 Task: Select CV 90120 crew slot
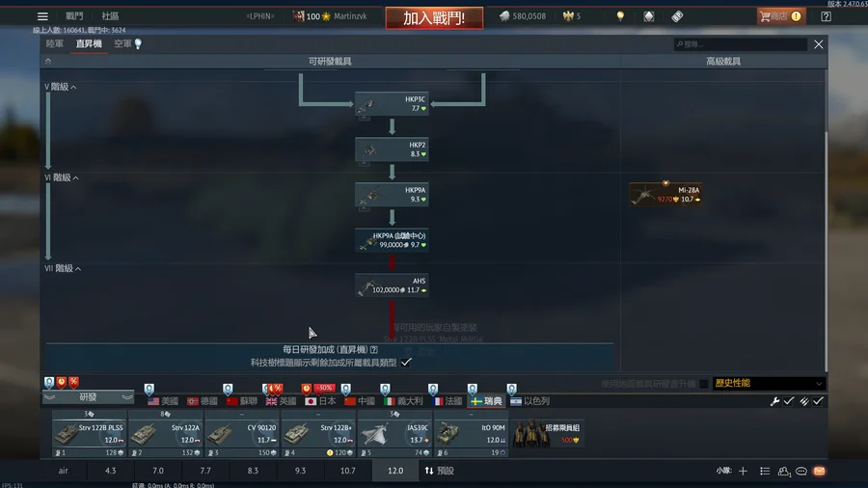(242, 434)
